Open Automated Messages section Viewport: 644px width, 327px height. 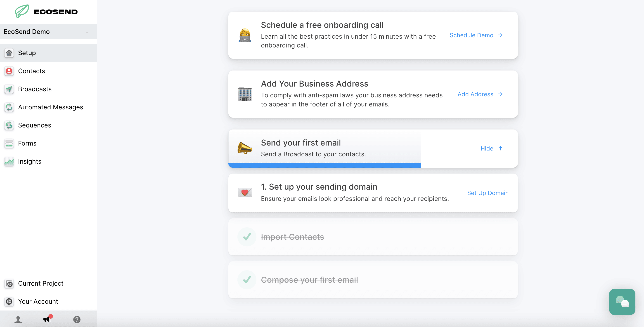point(50,107)
